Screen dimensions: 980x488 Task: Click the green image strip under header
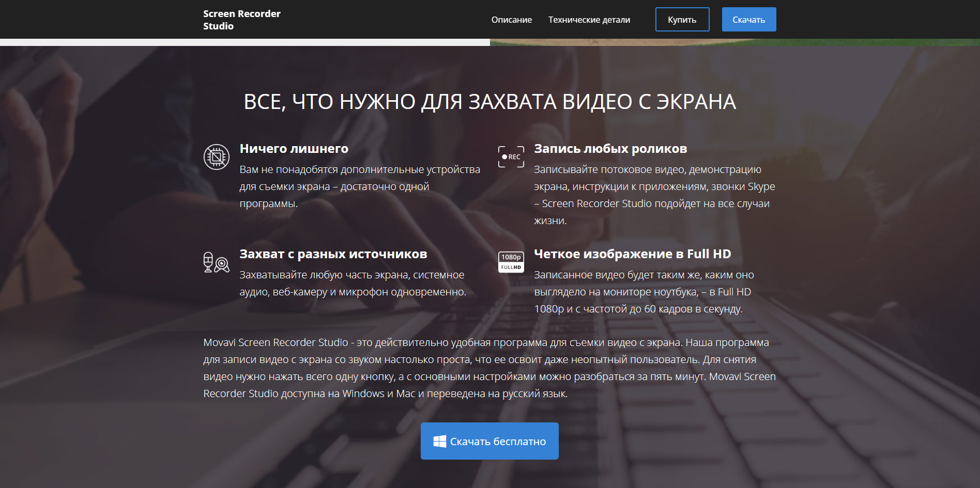click(x=734, y=42)
